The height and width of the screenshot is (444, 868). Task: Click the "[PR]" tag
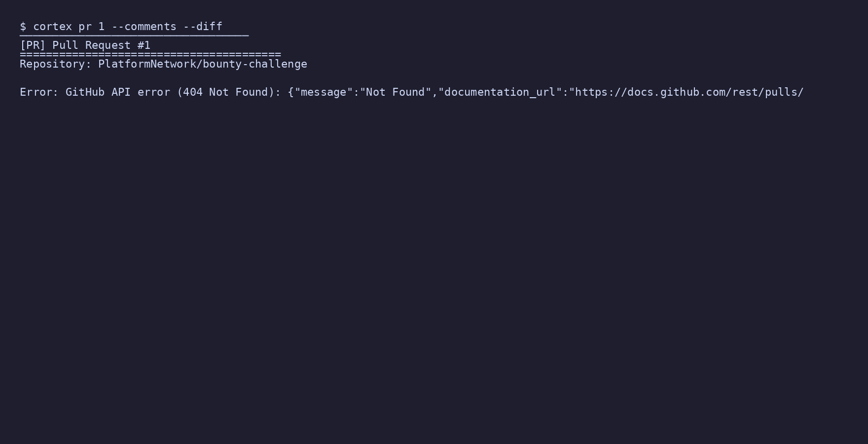click(x=33, y=45)
